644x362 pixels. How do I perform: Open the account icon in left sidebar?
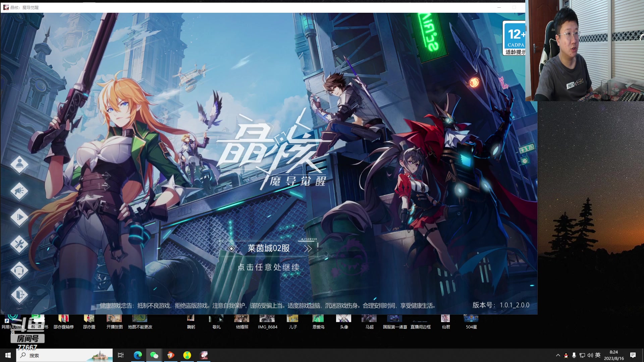click(19, 165)
